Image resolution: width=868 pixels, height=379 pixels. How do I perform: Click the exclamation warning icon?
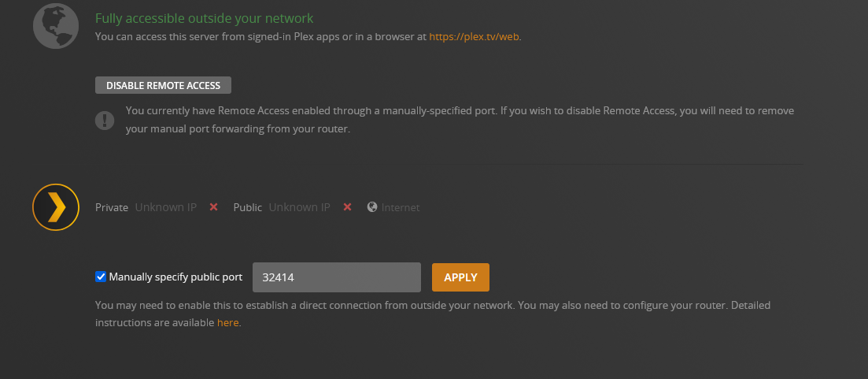pos(105,121)
